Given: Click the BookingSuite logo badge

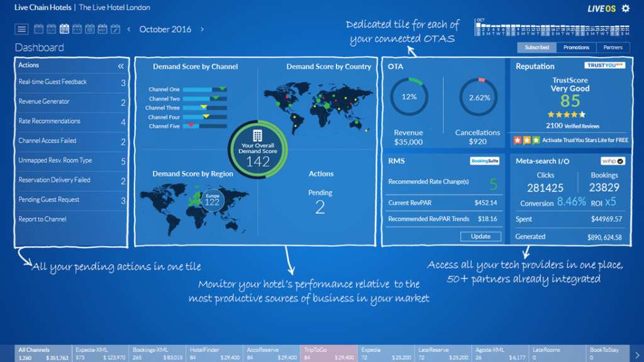Looking at the screenshot, I should [485, 161].
